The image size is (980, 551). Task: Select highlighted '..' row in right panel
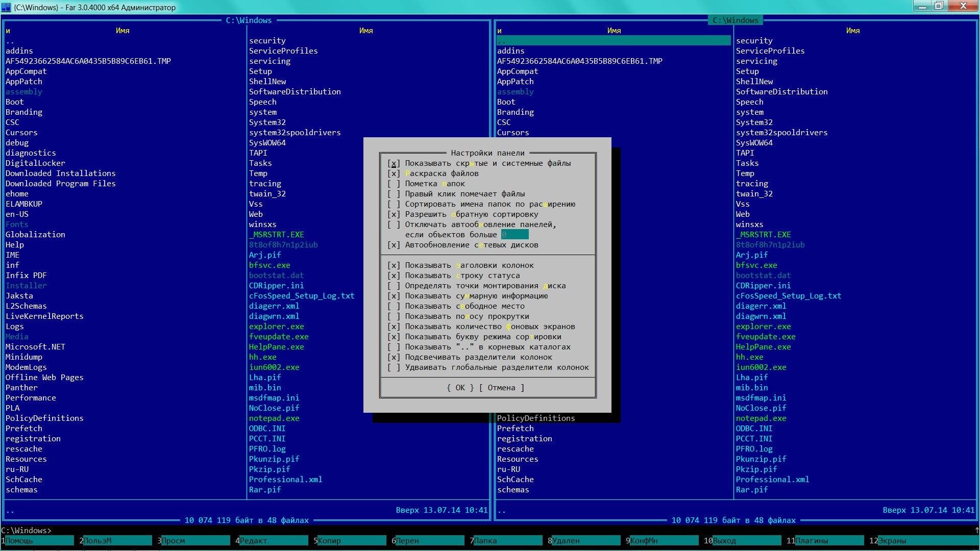point(614,41)
